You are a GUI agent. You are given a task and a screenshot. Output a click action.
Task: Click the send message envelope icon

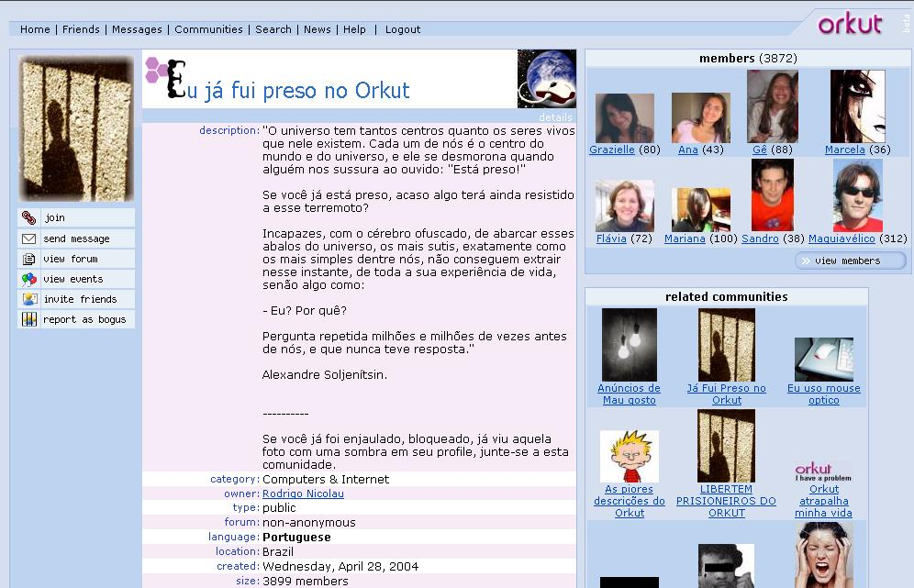[29, 239]
